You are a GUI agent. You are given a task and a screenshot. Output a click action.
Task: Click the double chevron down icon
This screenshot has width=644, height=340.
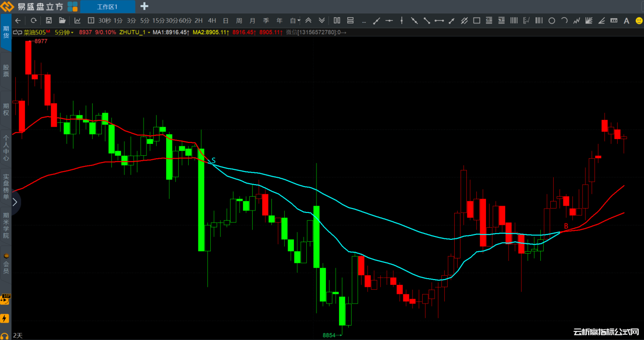[322, 21]
